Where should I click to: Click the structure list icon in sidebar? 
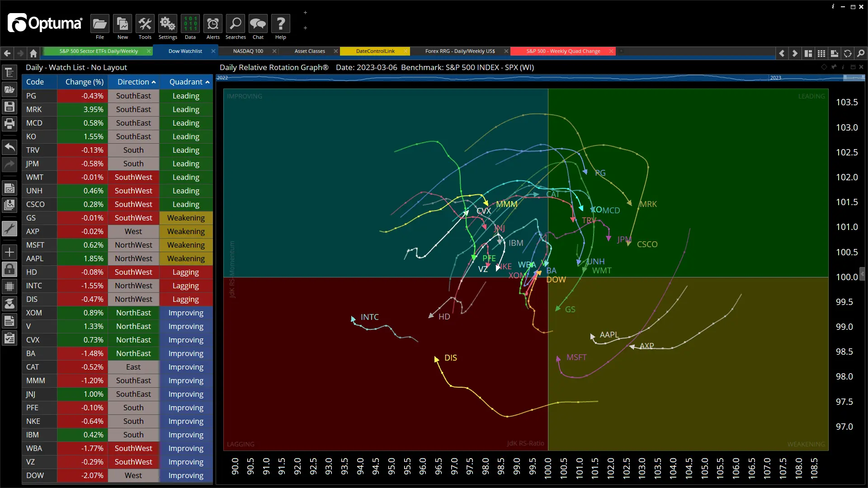pyautogui.click(x=9, y=72)
